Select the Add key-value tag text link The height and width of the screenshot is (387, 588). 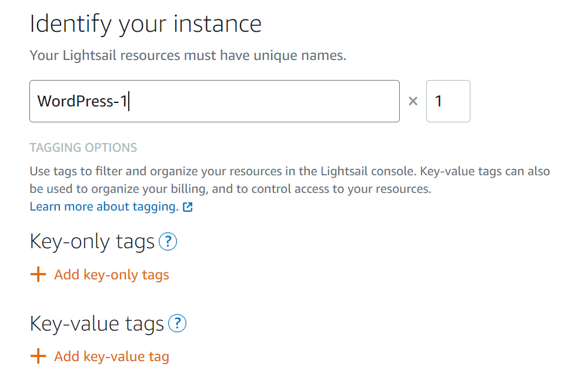click(x=111, y=356)
